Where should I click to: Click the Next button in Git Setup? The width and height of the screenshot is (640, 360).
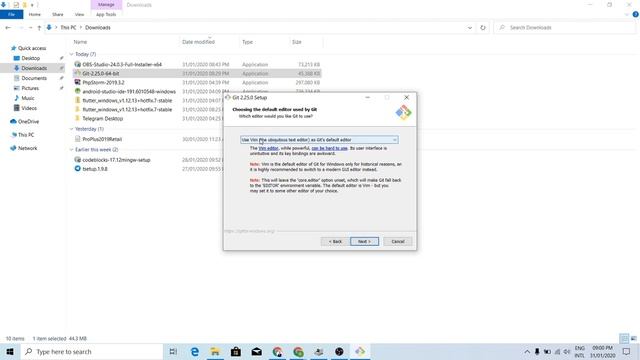[364, 241]
